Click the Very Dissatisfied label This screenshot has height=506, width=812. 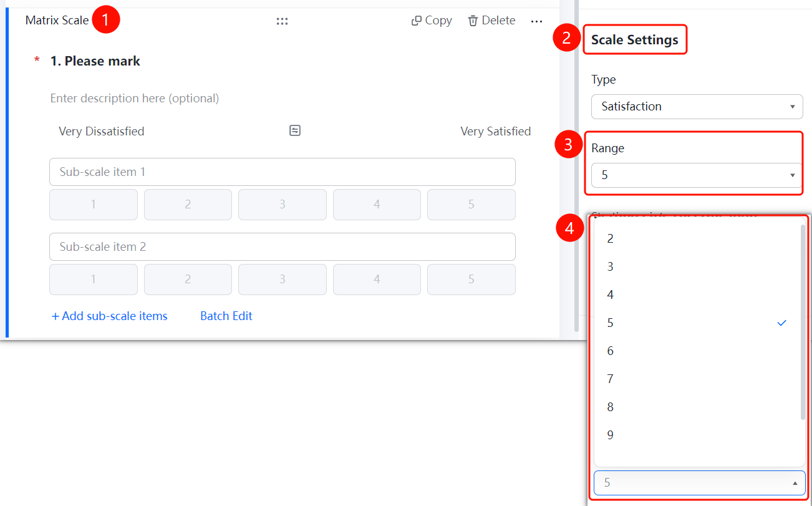coord(102,131)
